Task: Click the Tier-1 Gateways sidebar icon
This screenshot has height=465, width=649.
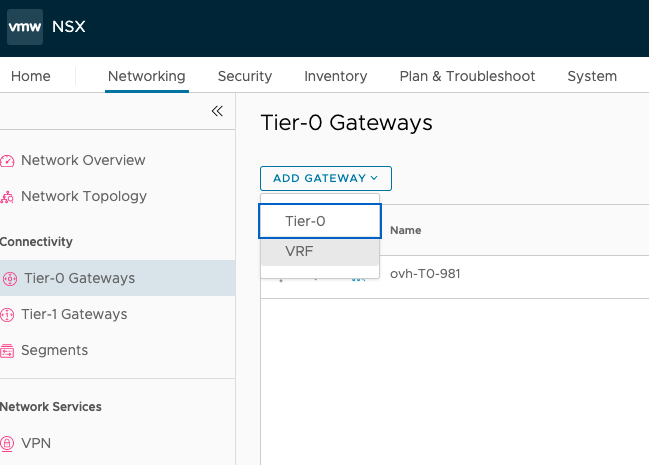Action: [x=8, y=315]
